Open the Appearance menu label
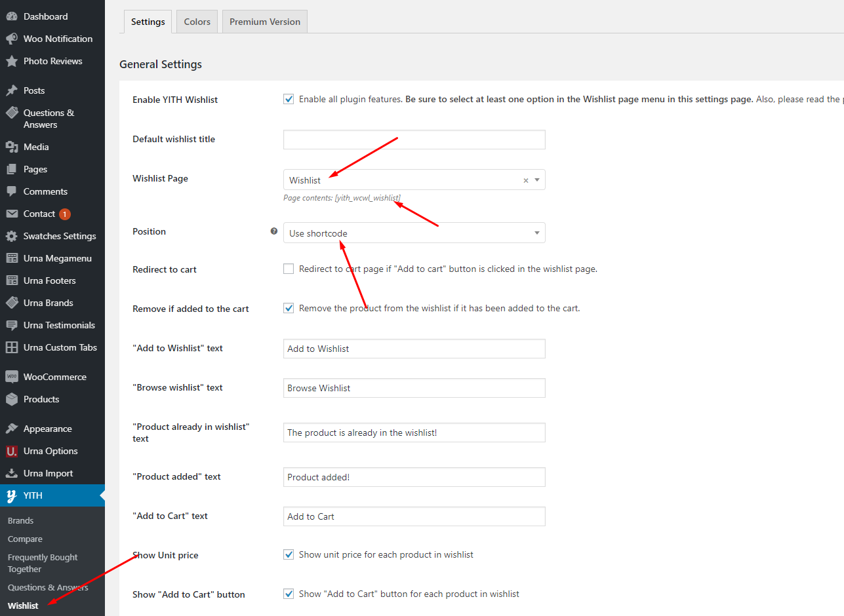The image size is (844, 616). click(48, 429)
